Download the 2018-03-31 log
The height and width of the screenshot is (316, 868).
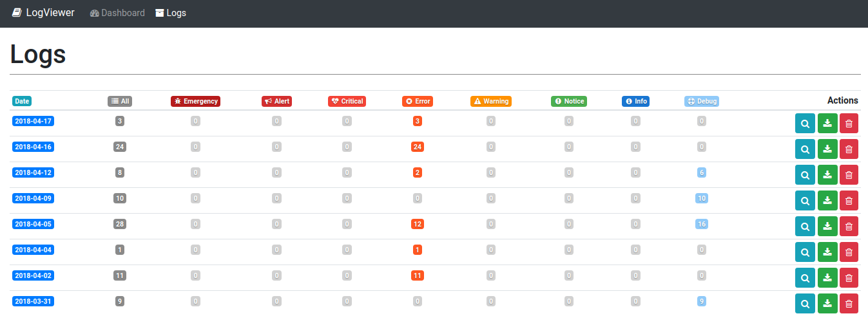tap(827, 304)
